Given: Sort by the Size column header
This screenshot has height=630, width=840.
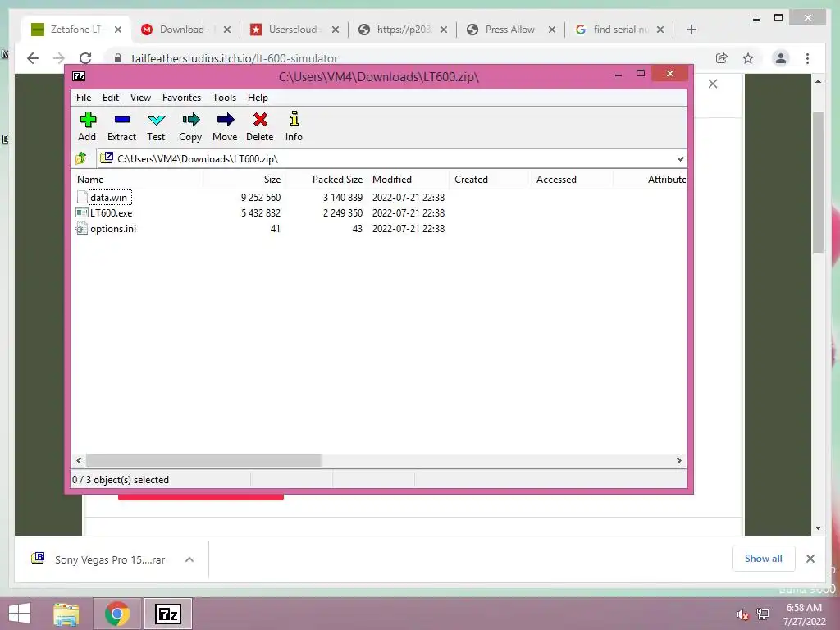Looking at the screenshot, I should pos(244,180).
